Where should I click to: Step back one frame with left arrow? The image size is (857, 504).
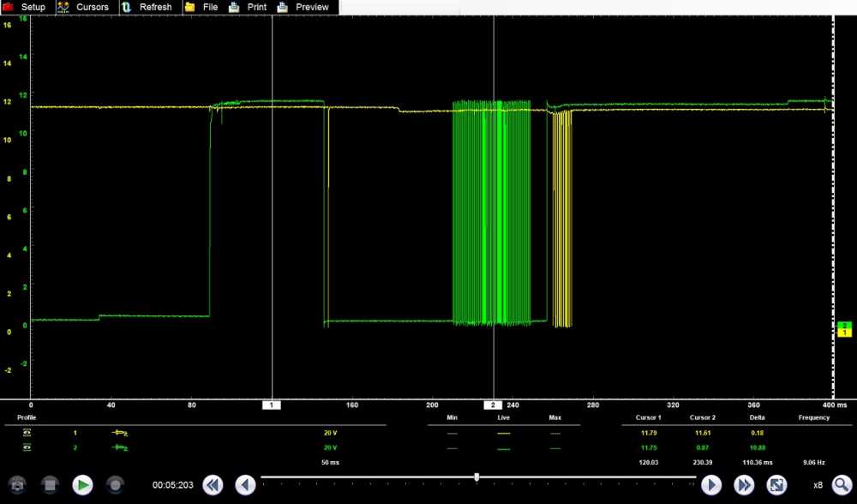(x=245, y=485)
